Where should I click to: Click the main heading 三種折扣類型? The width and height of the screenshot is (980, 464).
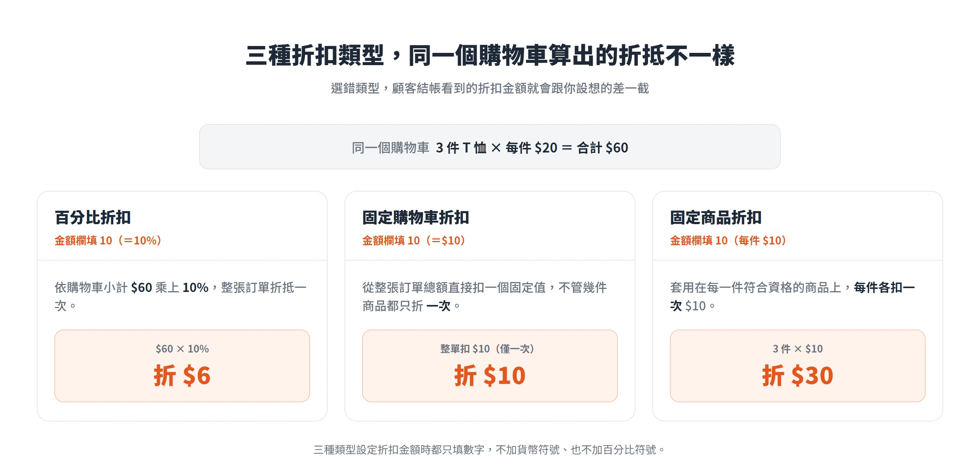coord(490,56)
